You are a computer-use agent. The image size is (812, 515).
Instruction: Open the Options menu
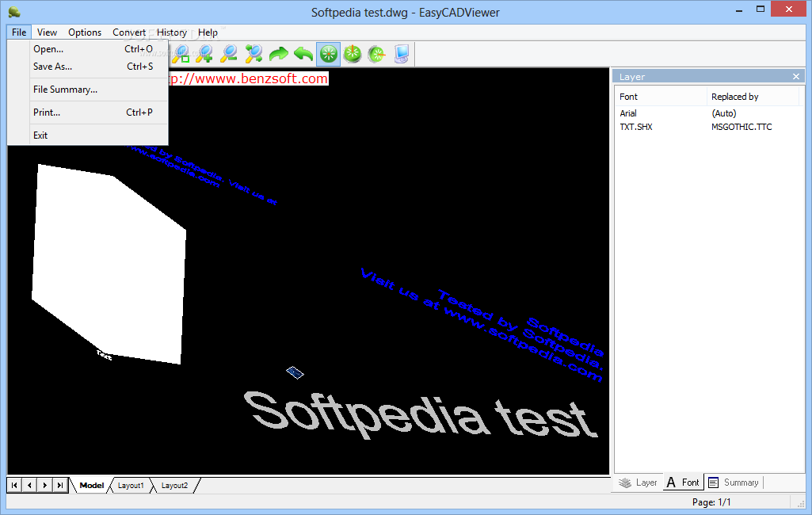coord(85,32)
